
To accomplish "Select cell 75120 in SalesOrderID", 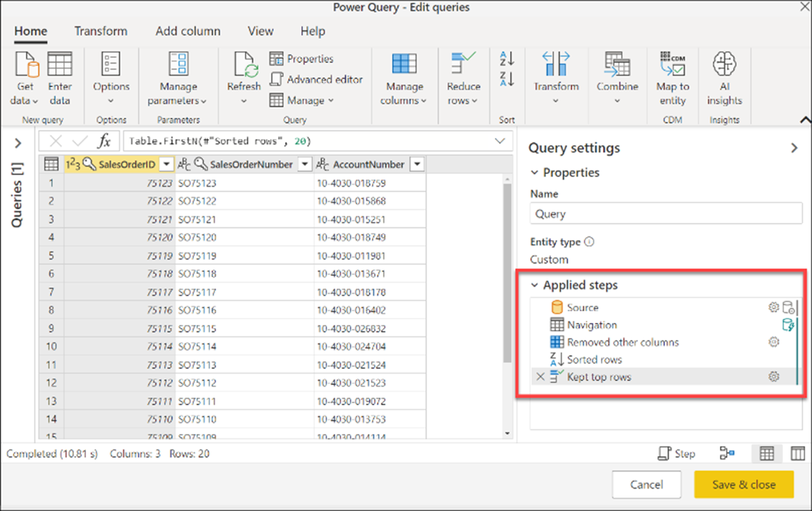I will (120, 238).
